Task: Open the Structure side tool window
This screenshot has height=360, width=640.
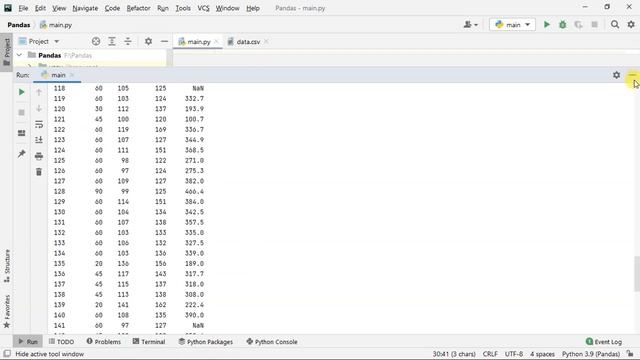Action: click(x=7, y=266)
